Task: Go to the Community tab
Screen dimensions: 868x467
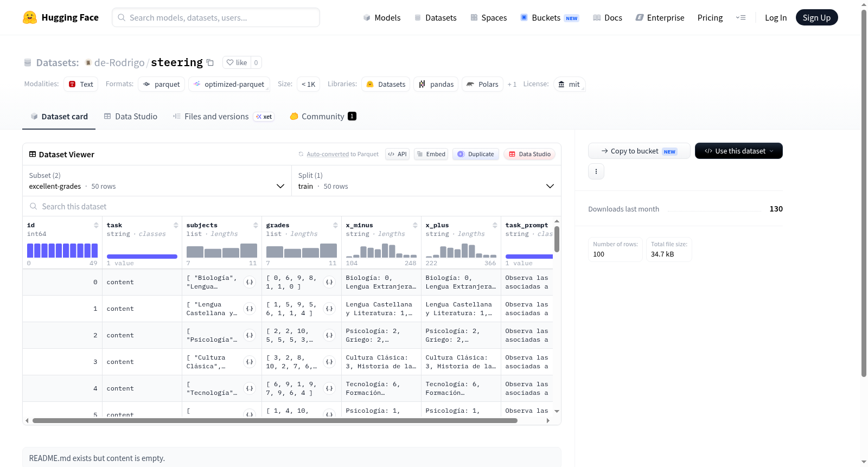Action: 323,117
